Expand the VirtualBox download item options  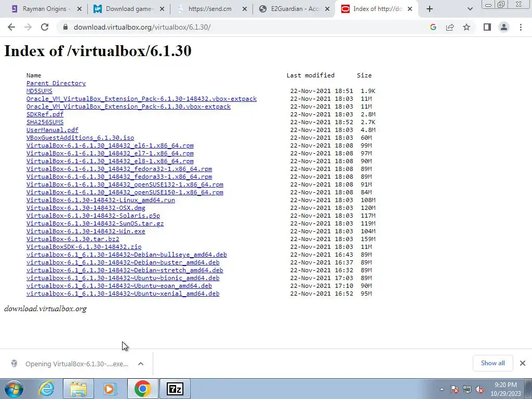click(141, 364)
